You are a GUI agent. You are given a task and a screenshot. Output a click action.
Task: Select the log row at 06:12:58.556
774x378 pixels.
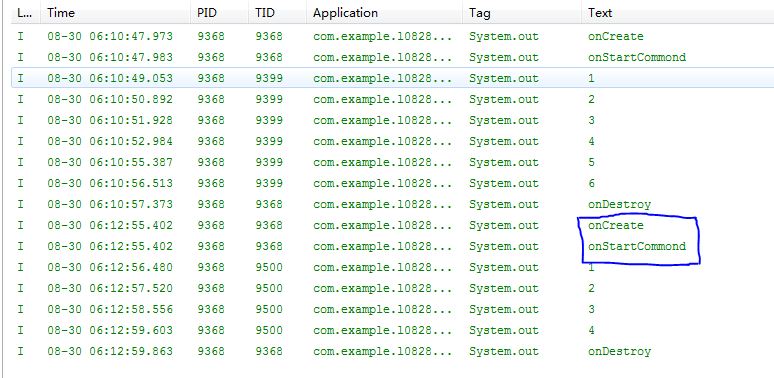click(393, 309)
